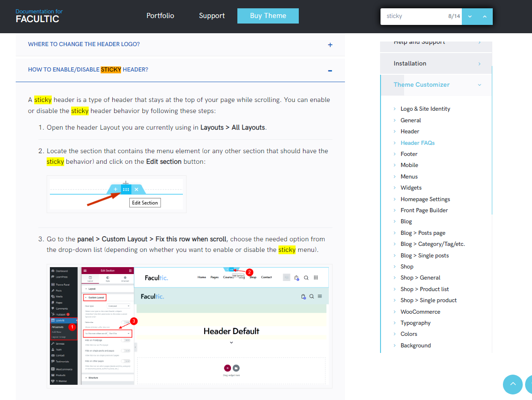Open Blog > Posts page link
The image size is (532, 400).
click(423, 233)
